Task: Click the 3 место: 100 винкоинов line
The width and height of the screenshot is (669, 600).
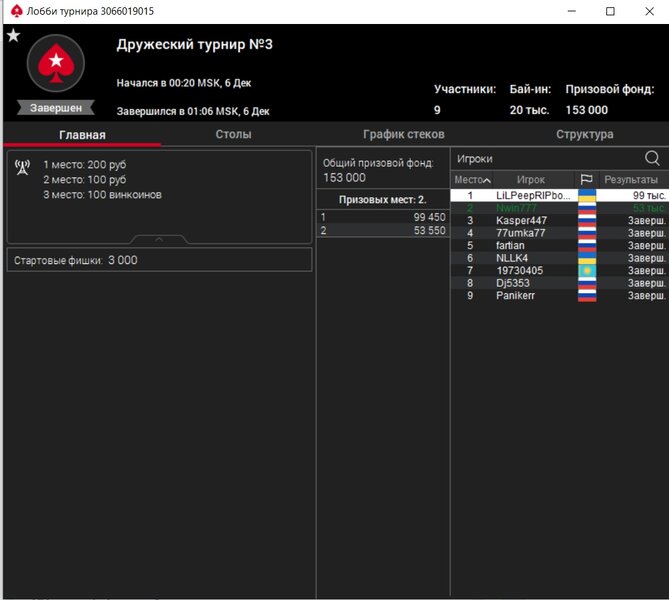Action: pos(102,195)
